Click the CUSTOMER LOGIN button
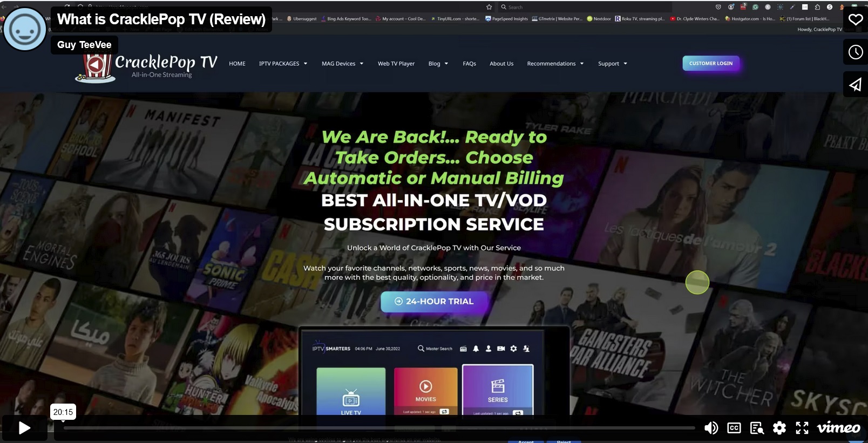868x443 pixels. (x=711, y=64)
